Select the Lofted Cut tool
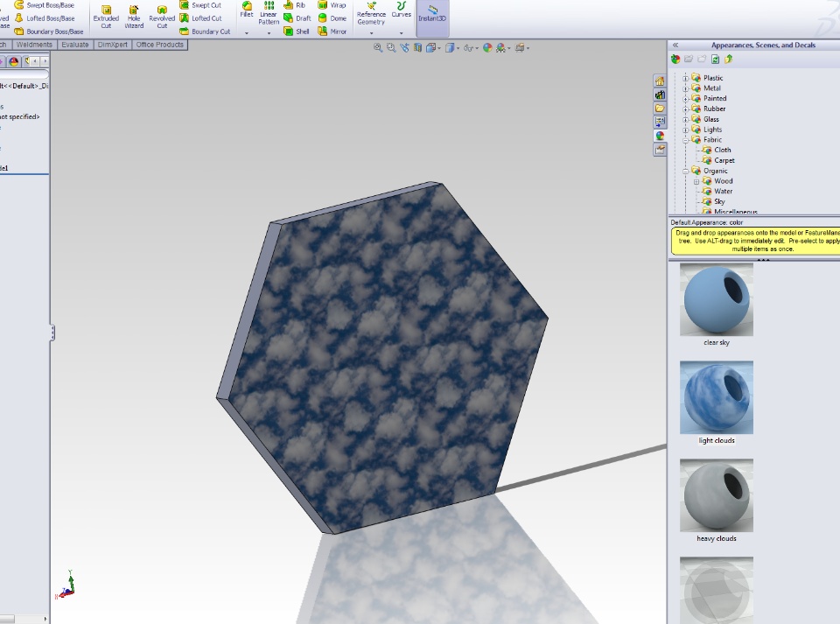Image resolution: width=840 pixels, height=624 pixels. 200,18
